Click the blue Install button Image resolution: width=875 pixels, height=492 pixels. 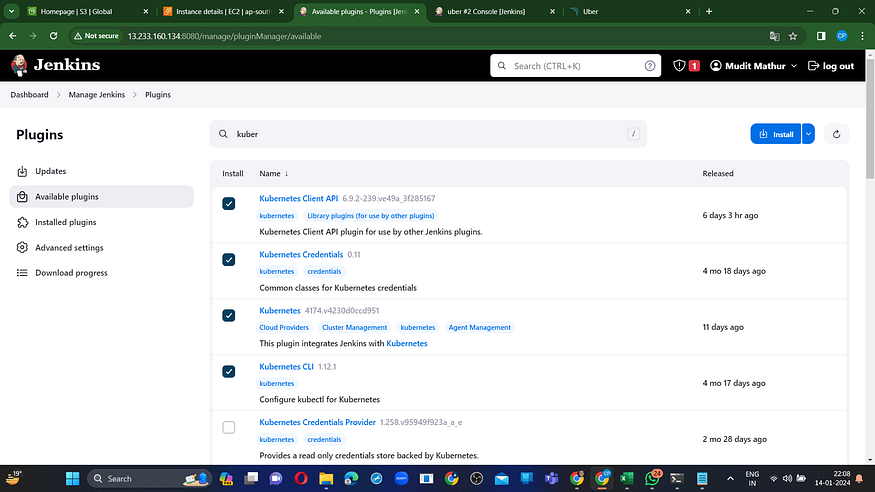(x=776, y=134)
